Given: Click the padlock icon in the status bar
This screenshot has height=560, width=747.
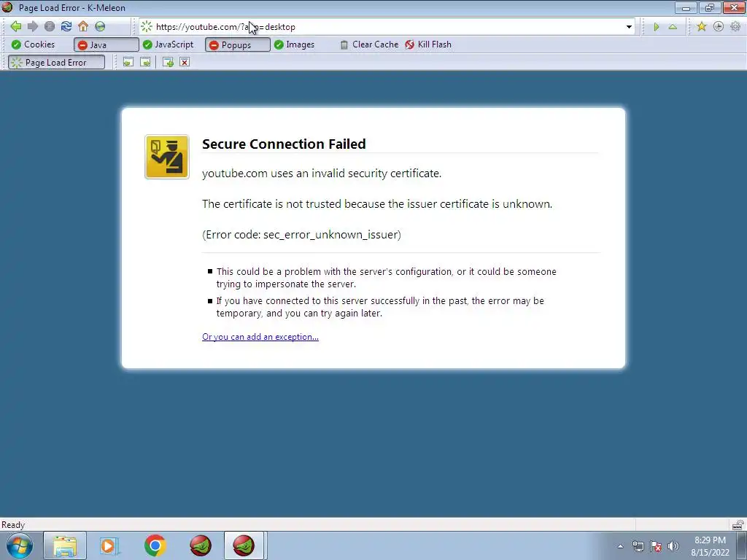Looking at the screenshot, I should 738,525.
